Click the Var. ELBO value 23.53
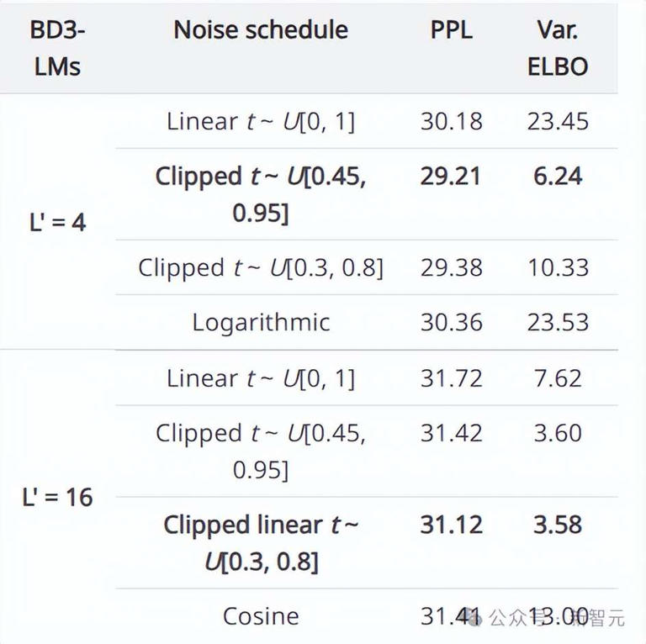This screenshot has width=646, height=644. [x=557, y=322]
